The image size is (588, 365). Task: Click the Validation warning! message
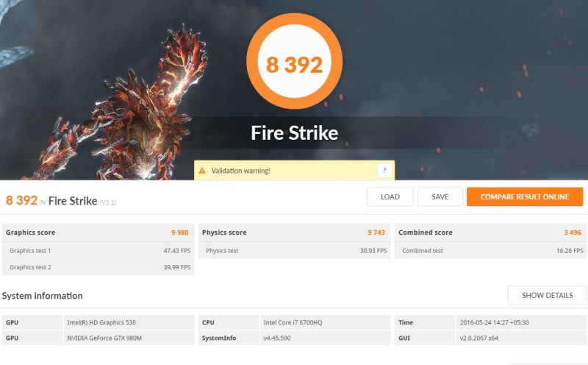pos(241,171)
